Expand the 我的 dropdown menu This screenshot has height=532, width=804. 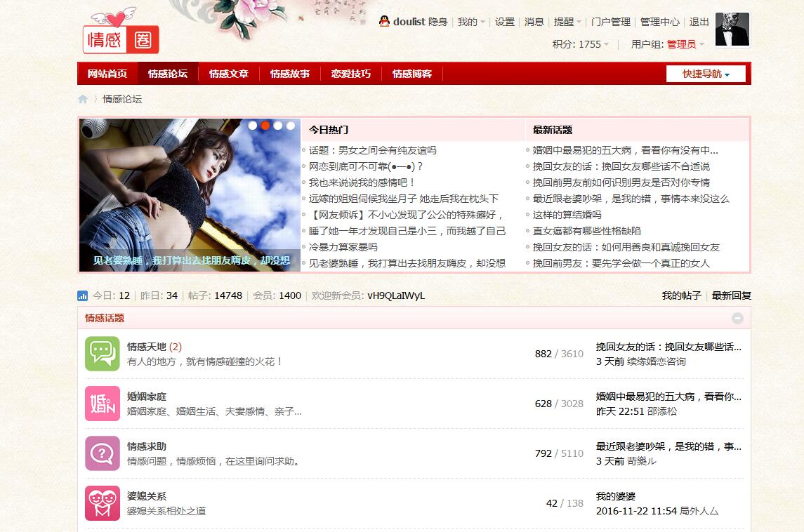471,22
